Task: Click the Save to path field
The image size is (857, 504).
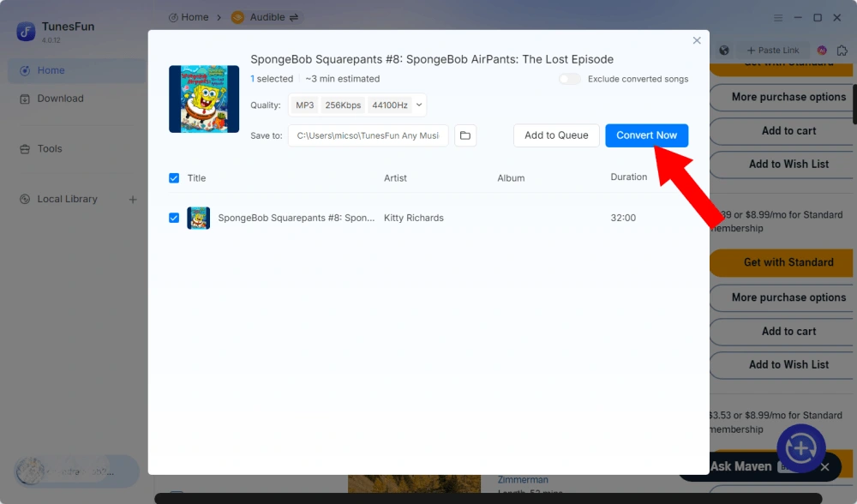Action: click(368, 135)
